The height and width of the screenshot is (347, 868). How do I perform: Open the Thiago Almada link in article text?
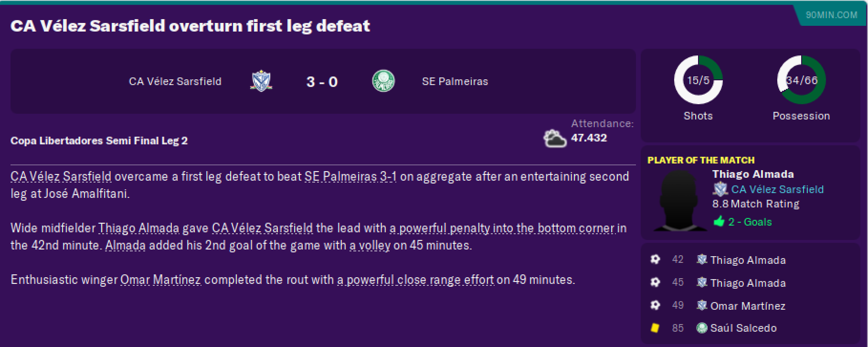pyautogui.click(x=138, y=228)
